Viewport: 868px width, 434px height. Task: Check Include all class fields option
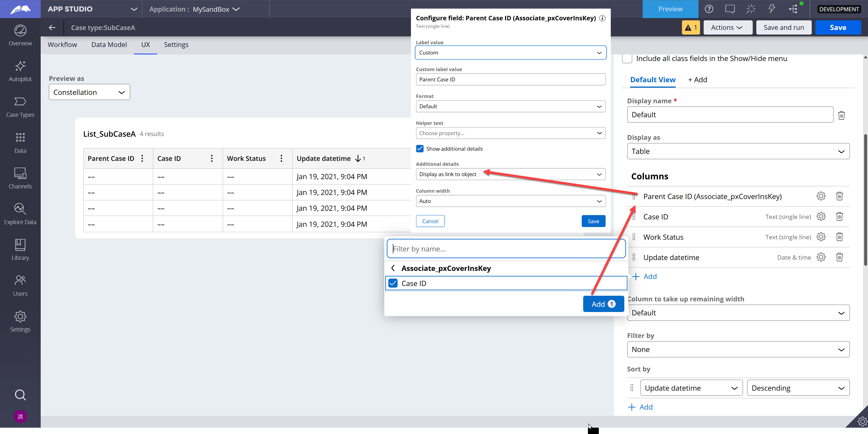627,59
